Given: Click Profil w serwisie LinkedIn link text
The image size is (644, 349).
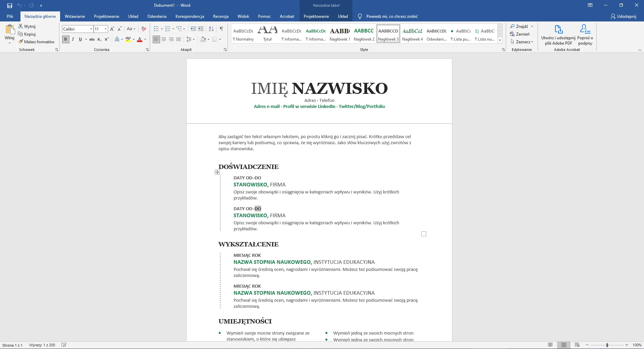Looking at the screenshot, I should (309, 106).
